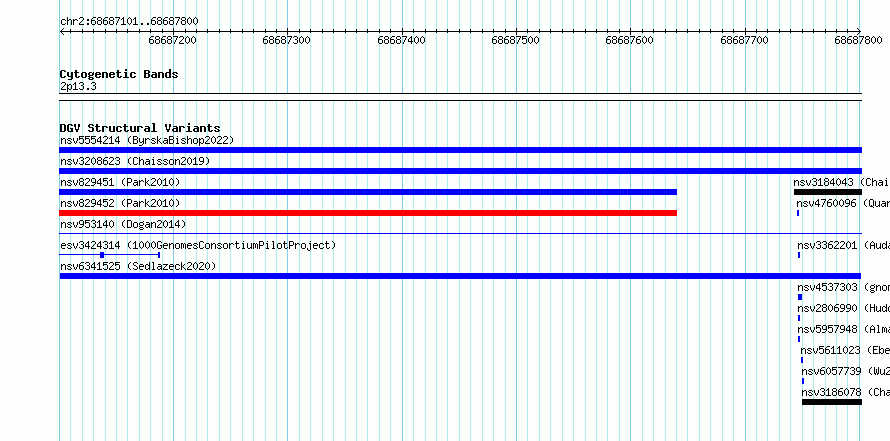Click the blue square under nsv4537303
The height and width of the screenshot is (441, 890).
[800, 297]
